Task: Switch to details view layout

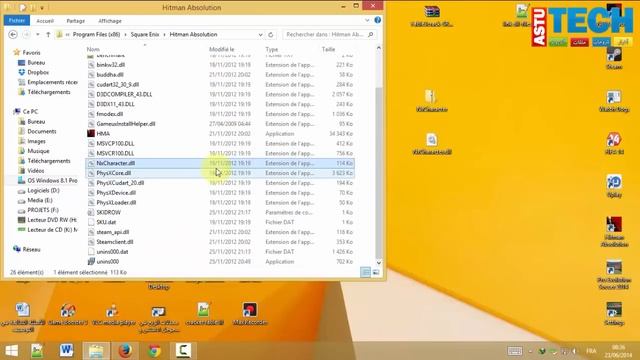Action: 365,272
